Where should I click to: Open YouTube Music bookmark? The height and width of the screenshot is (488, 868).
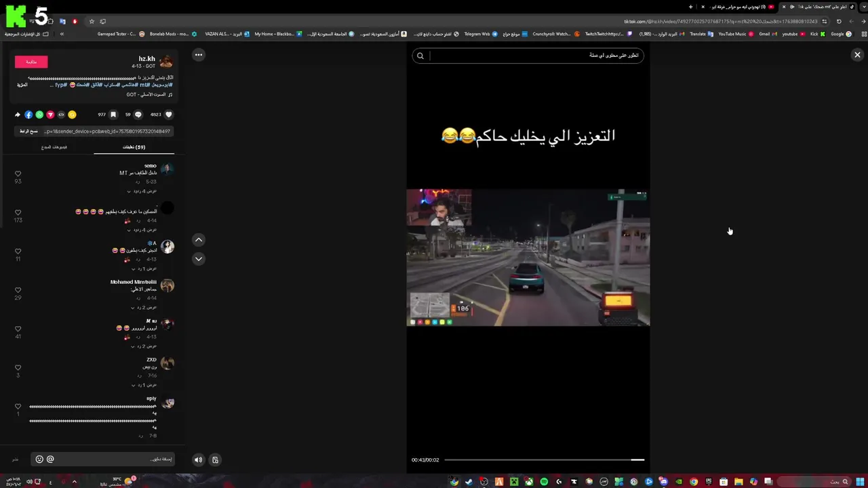(x=736, y=34)
